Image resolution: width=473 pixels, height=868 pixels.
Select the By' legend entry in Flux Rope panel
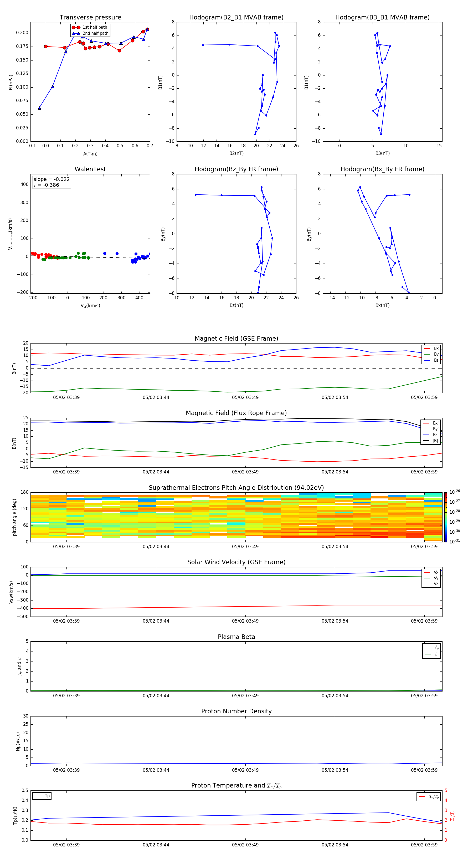[431, 429]
